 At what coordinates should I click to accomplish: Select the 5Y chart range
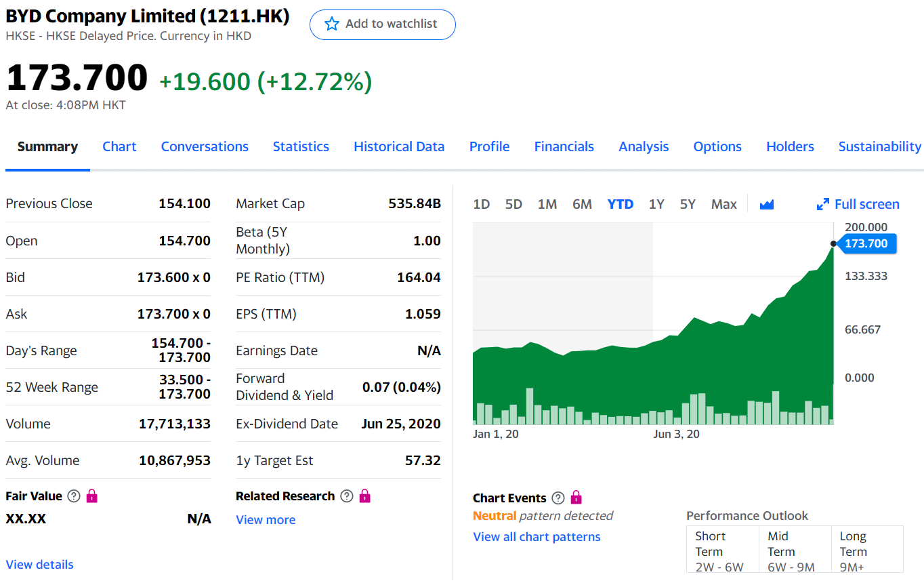(x=688, y=204)
